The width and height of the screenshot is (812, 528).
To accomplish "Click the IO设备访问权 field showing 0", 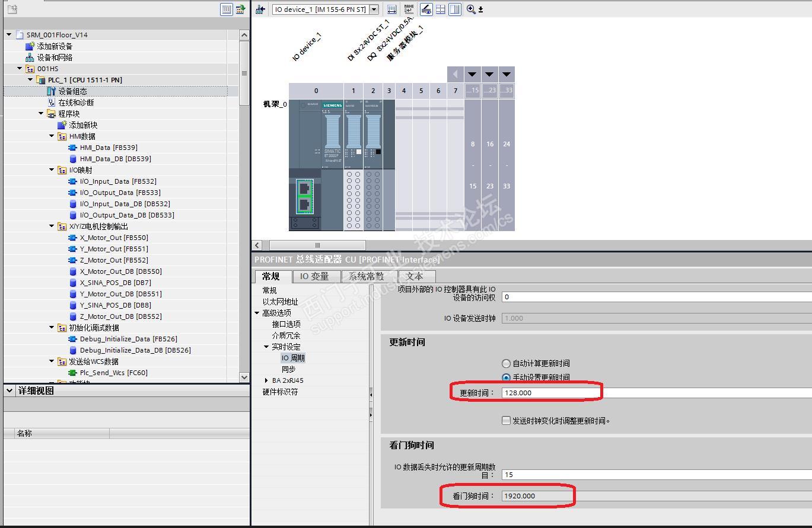I will (657, 297).
